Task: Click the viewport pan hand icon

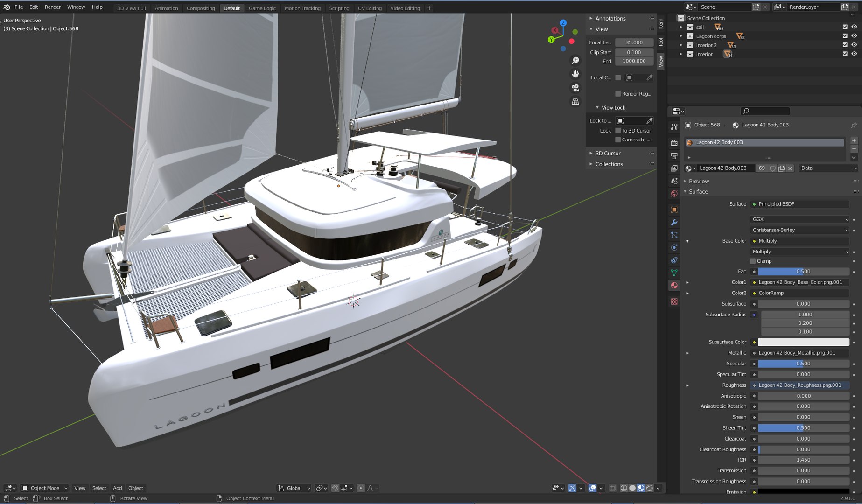Action: pos(575,74)
